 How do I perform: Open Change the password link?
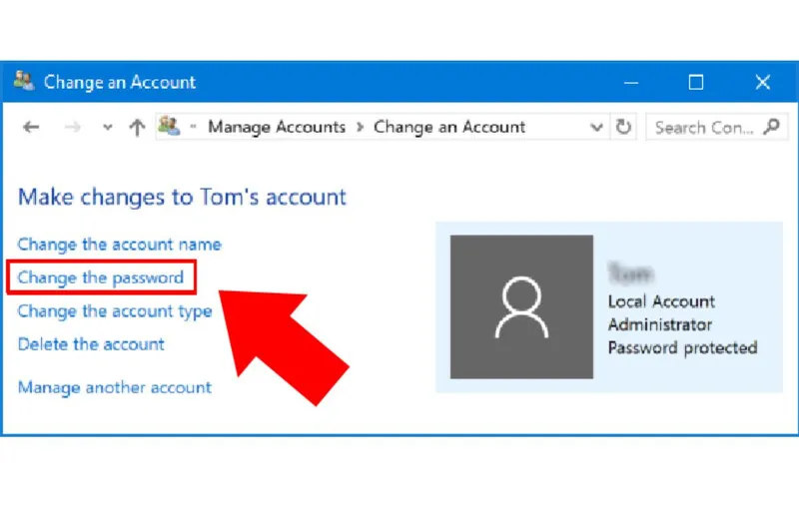pos(101,277)
